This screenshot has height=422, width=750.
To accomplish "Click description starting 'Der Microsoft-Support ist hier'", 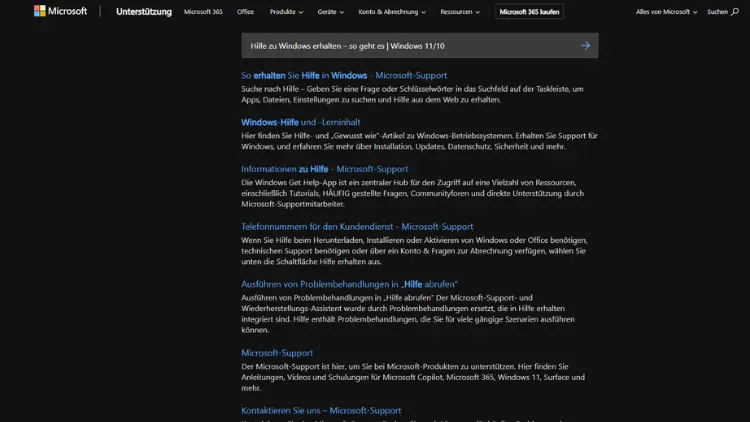I will coord(413,377).
